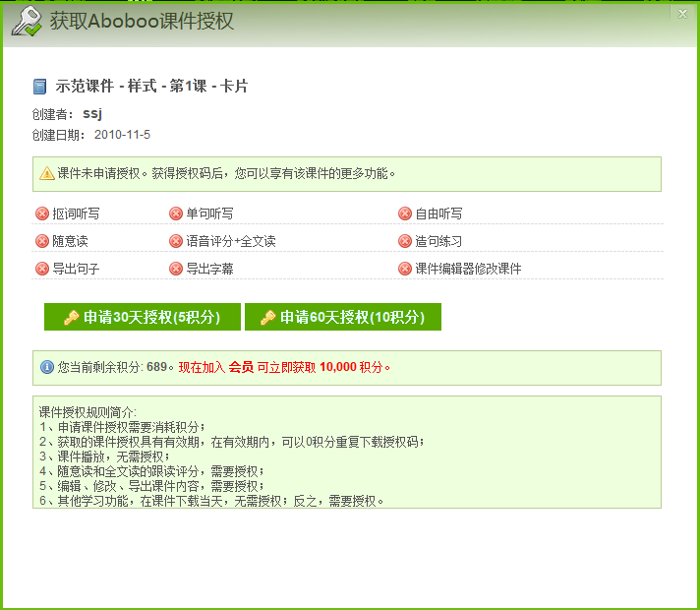Click red cross icon next to 课件编辑器修改课件
Viewport: 700px width, 610px height.
coord(405,269)
